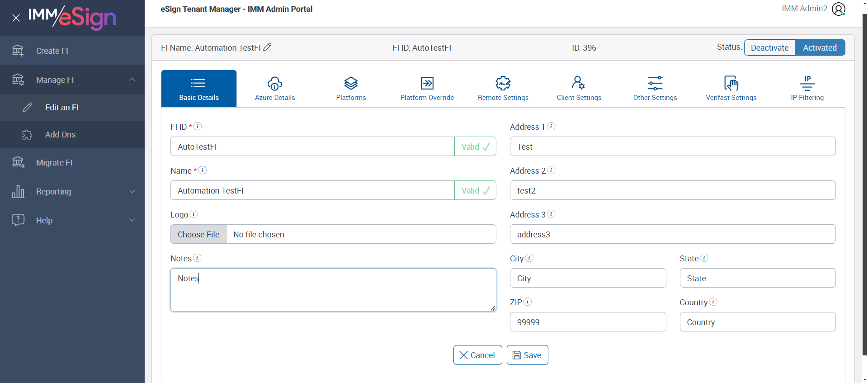Viewport: 868px width, 383px height.
Task: Click the 'ID: 396' header text
Action: (x=584, y=47)
